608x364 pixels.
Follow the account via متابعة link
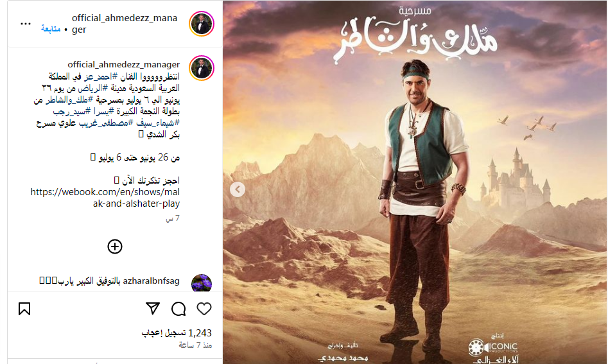click(51, 30)
